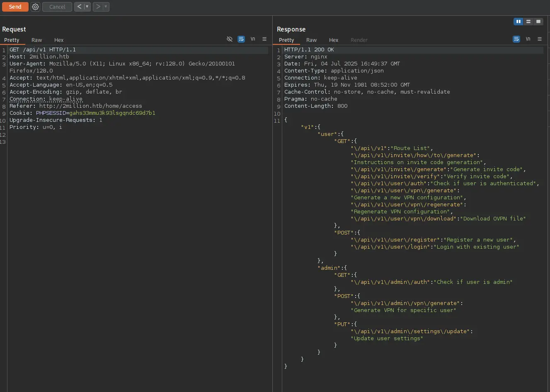The height and width of the screenshot is (392, 550).
Task: Click the "v1" JSON key in response
Action: tap(308, 127)
